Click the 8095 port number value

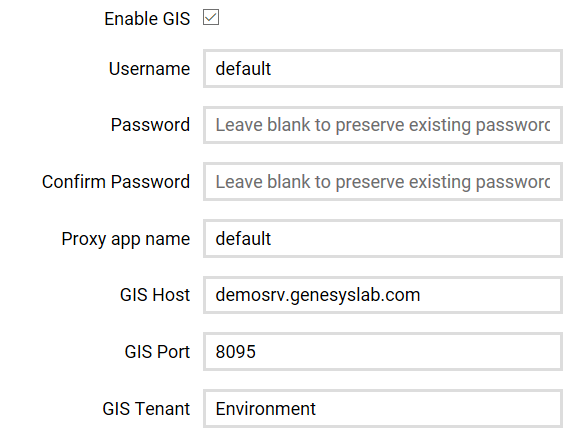tap(235, 352)
